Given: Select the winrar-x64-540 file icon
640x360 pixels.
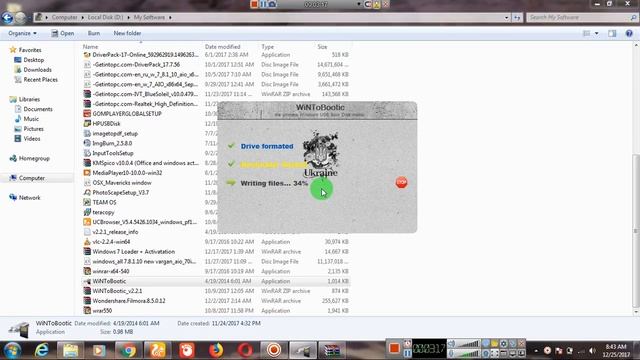Looking at the screenshot, I should [87, 271].
